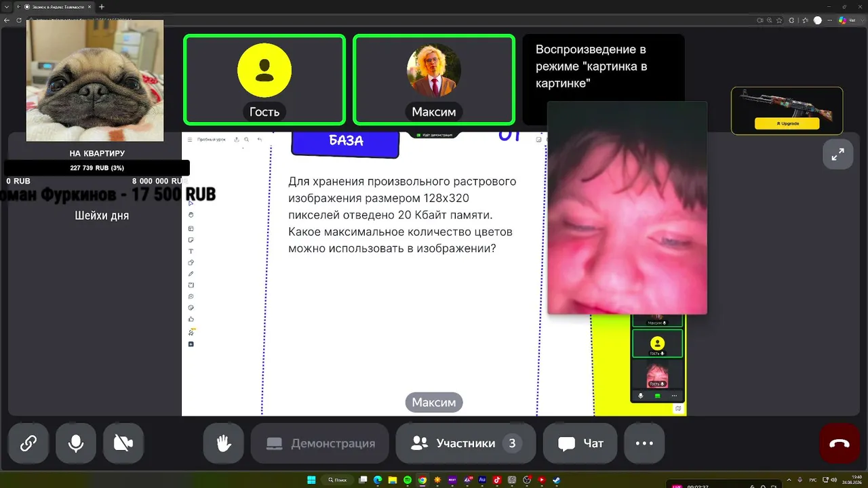Open the Чат panel
This screenshot has height=488, width=868.
580,443
